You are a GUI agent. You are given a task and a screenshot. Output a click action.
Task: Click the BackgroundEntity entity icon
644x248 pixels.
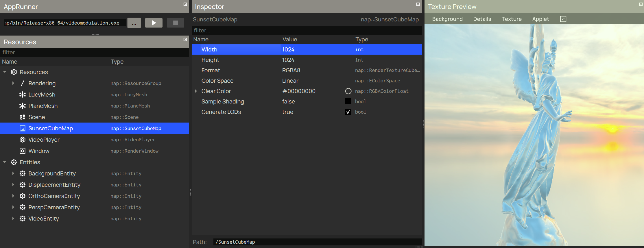22,173
